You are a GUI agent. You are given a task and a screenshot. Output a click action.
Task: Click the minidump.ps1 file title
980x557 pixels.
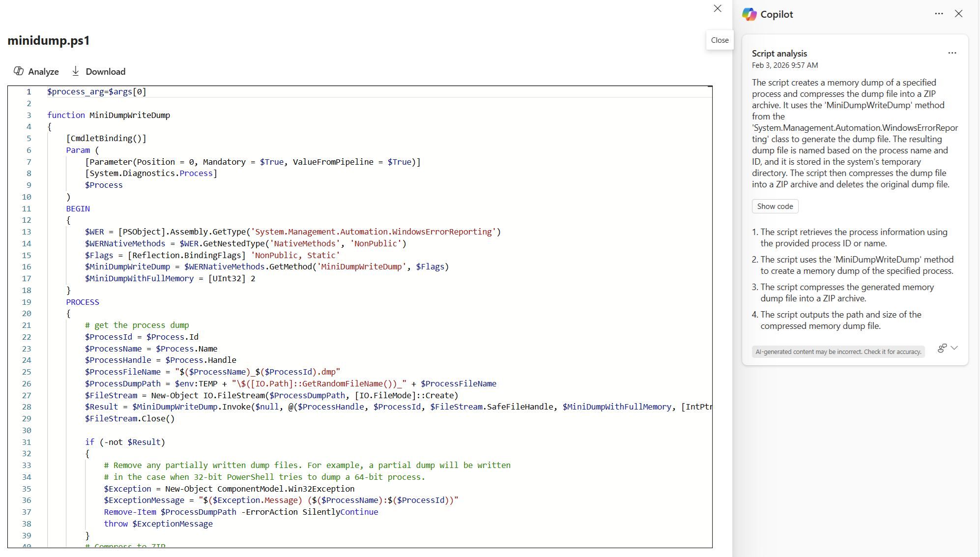tap(49, 40)
